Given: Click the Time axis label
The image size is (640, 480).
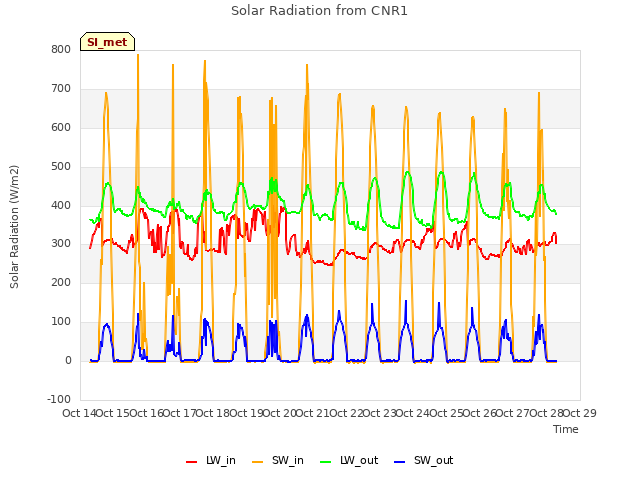Looking at the screenshot, I should point(566,429).
